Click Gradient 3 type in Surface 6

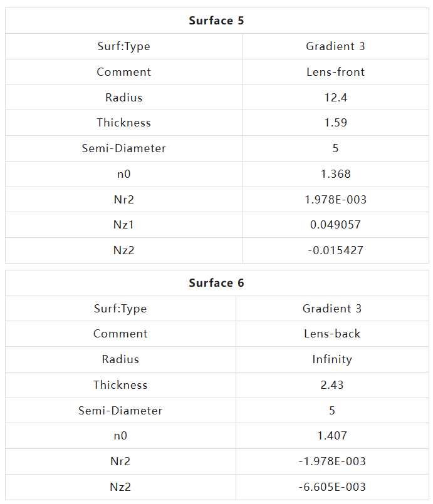[332, 309]
